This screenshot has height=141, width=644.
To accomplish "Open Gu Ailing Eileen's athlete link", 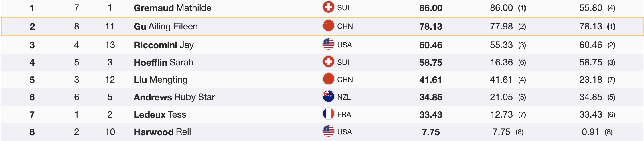I will pyautogui.click(x=166, y=26).
